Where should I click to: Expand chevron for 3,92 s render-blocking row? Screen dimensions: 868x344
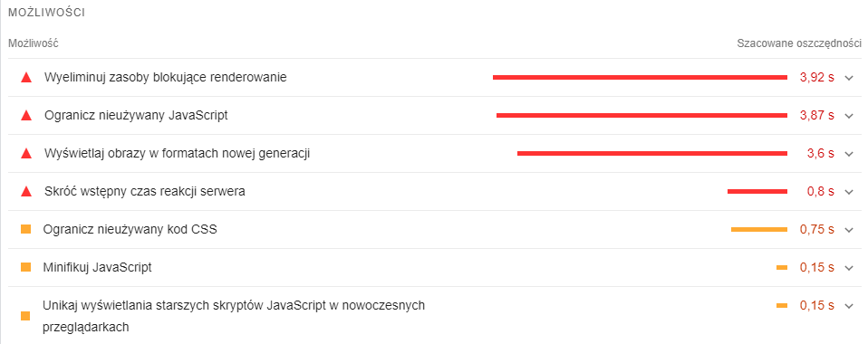(850, 78)
